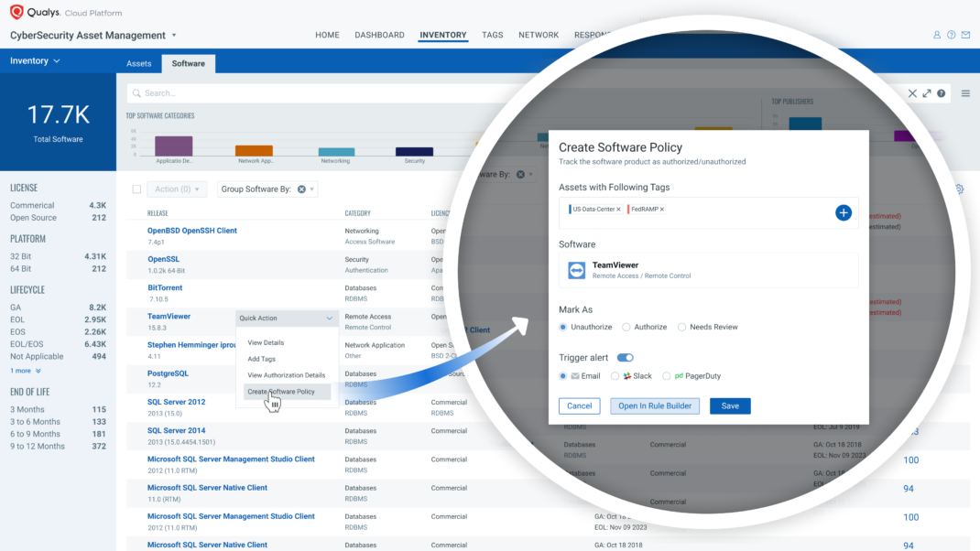Viewport: 980px width, 551px height.
Task: Filter by EOL/EOS lifecycle 6.43K
Action: pyautogui.click(x=58, y=344)
